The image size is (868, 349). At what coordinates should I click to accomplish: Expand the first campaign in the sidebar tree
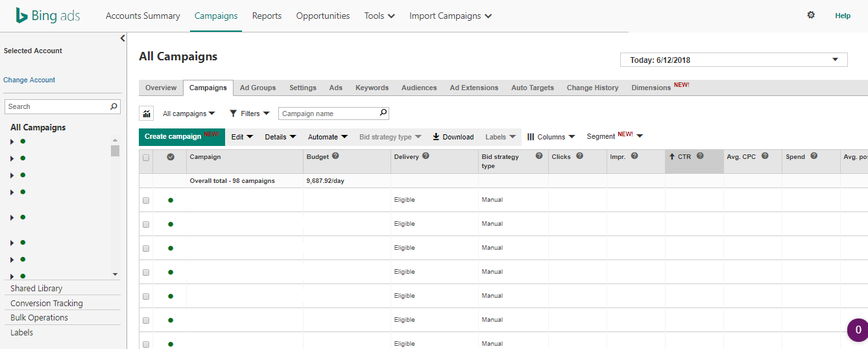point(12,141)
